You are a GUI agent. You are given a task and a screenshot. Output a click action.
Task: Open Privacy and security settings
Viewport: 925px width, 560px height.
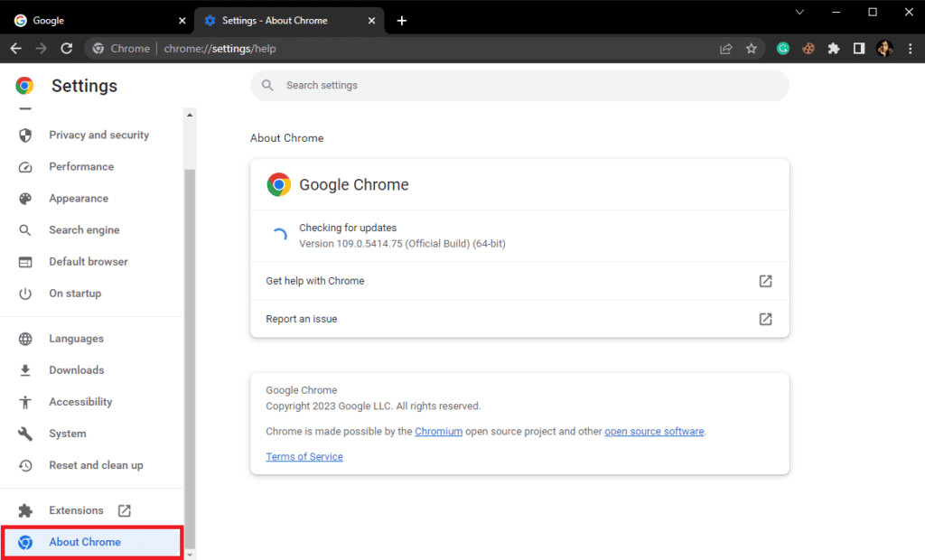click(98, 135)
